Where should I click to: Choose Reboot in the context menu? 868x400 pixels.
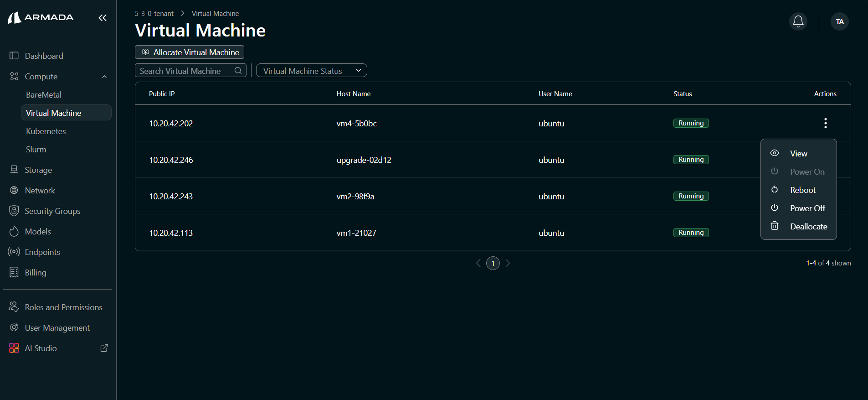click(802, 190)
